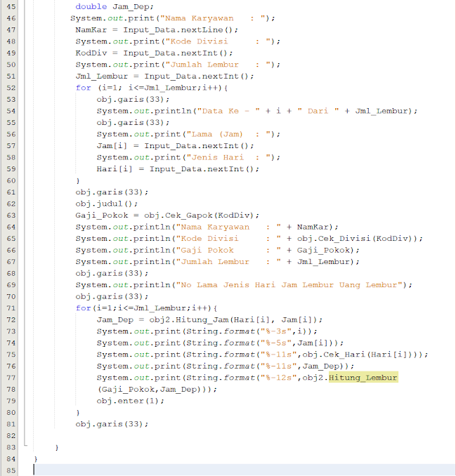Click the highlighted Hitung_Lembur identifier on line 77
The image size is (456, 476).
pos(363,377)
